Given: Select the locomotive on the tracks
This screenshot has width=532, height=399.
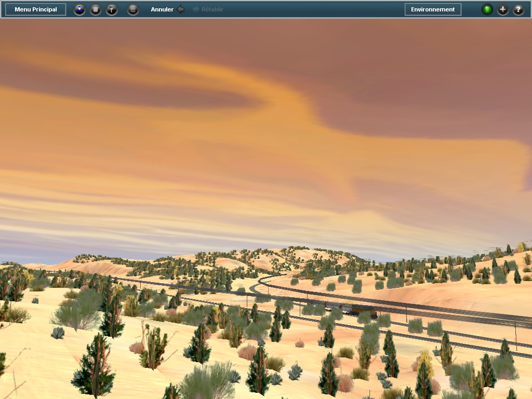Looking at the screenshot, I should point(363,311).
